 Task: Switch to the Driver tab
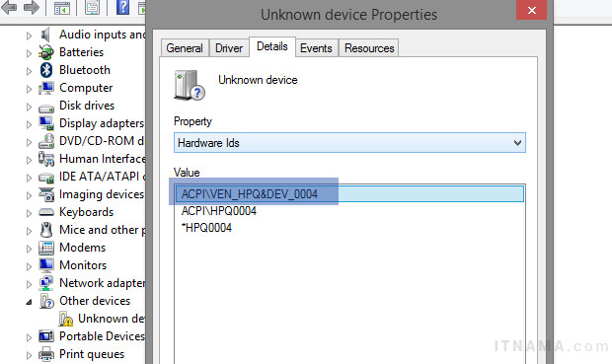(229, 48)
